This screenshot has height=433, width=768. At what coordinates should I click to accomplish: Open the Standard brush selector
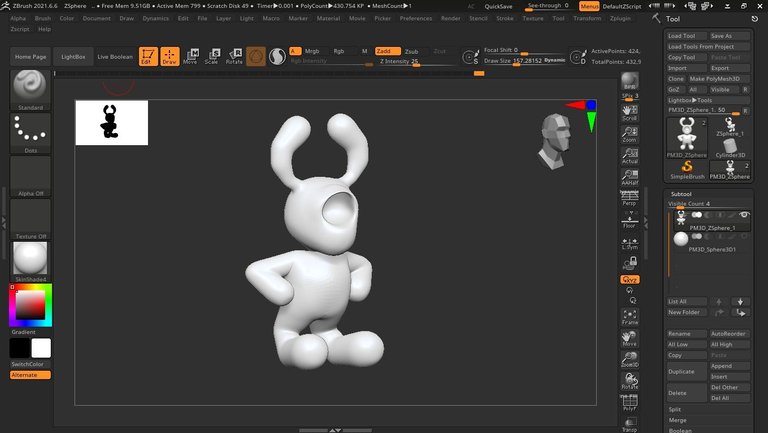click(x=30, y=90)
